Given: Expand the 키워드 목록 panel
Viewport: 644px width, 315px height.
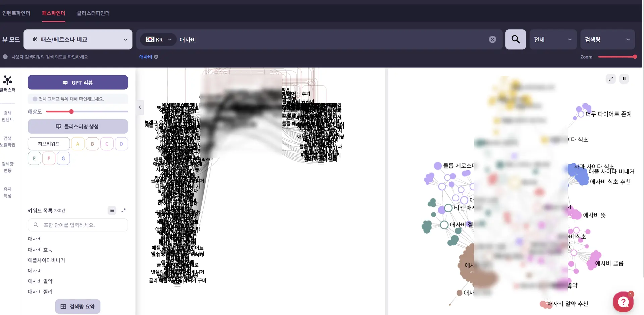Looking at the screenshot, I should click(x=123, y=210).
